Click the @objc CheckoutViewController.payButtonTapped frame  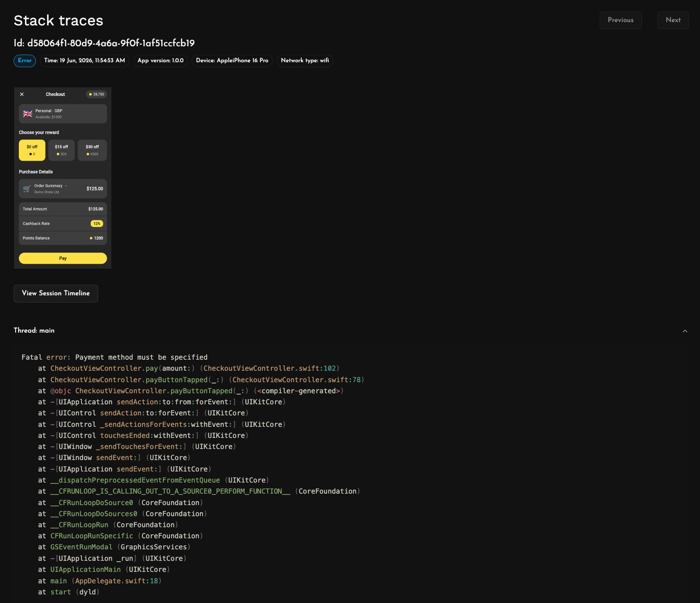[x=191, y=391]
